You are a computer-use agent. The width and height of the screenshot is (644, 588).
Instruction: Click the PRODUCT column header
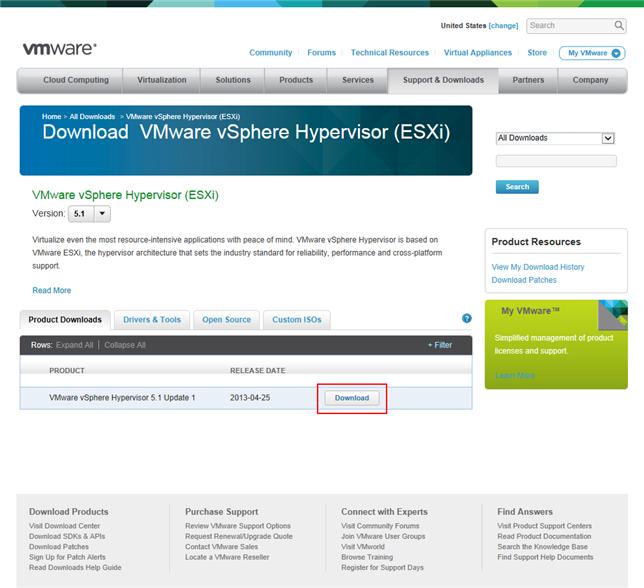pos(67,371)
